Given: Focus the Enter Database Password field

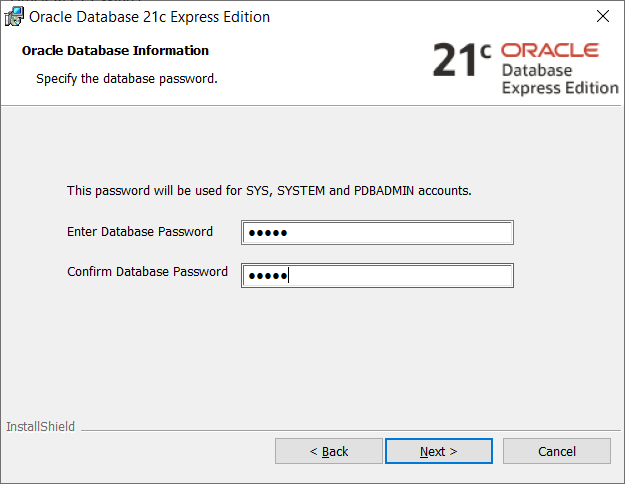Looking at the screenshot, I should point(377,233).
